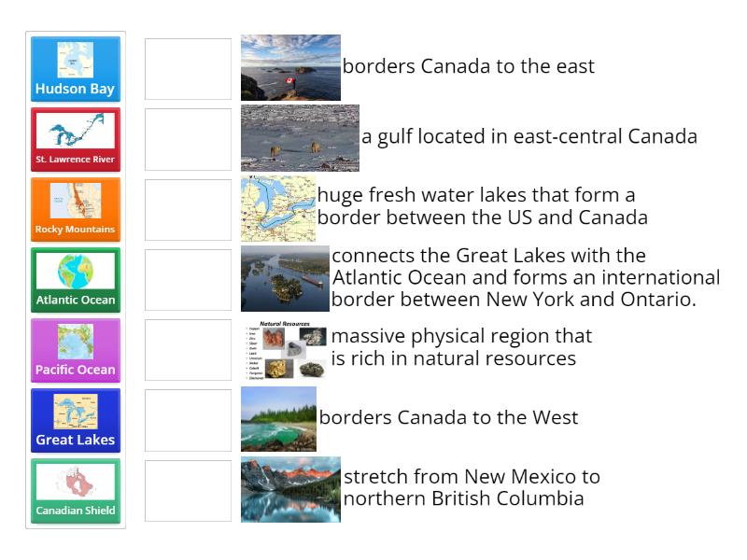The image size is (747, 560).
Task: Select the Pacific Ocean map tile
Action: pyautogui.click(x=76, y=350)
